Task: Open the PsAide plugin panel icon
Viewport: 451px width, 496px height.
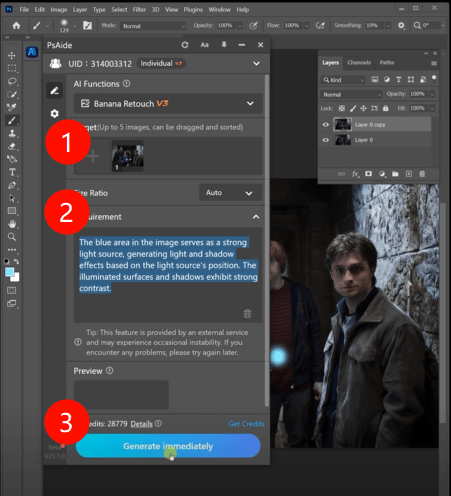Action: click(x=32, y=52)
